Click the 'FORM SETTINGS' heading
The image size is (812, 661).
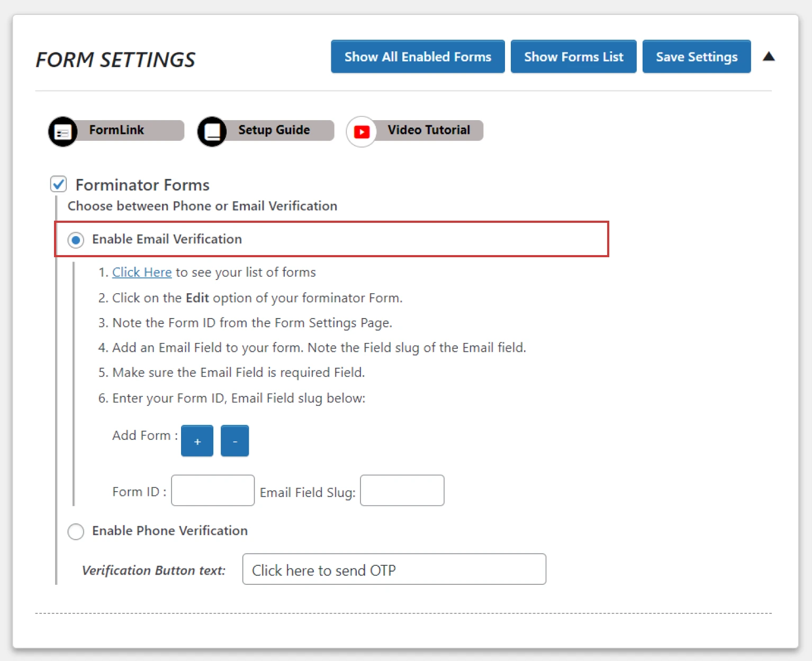point(115,60)
